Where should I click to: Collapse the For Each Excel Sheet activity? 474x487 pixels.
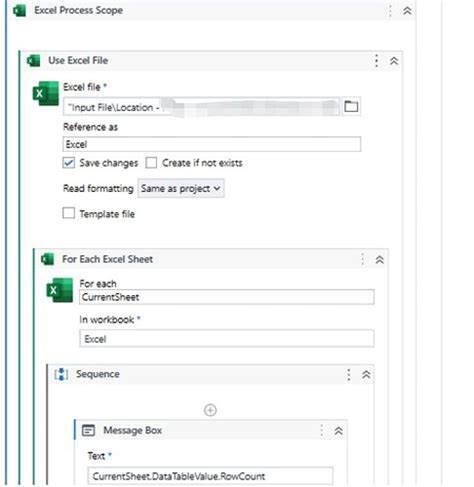click(x=380, y=259)
